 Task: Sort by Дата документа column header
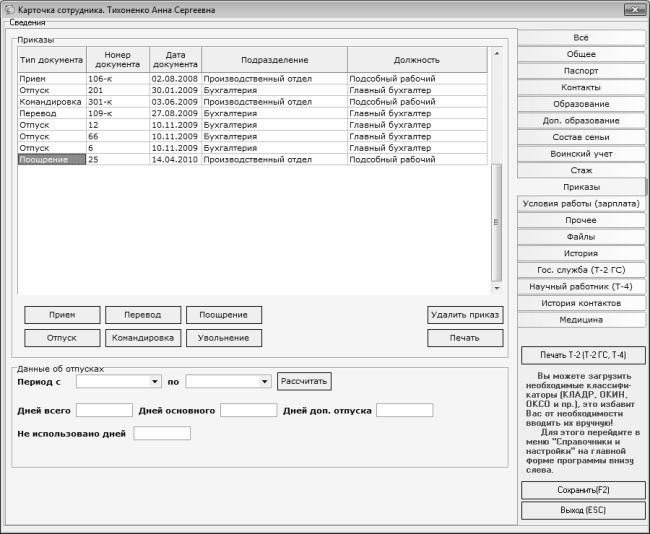(175, 59)
